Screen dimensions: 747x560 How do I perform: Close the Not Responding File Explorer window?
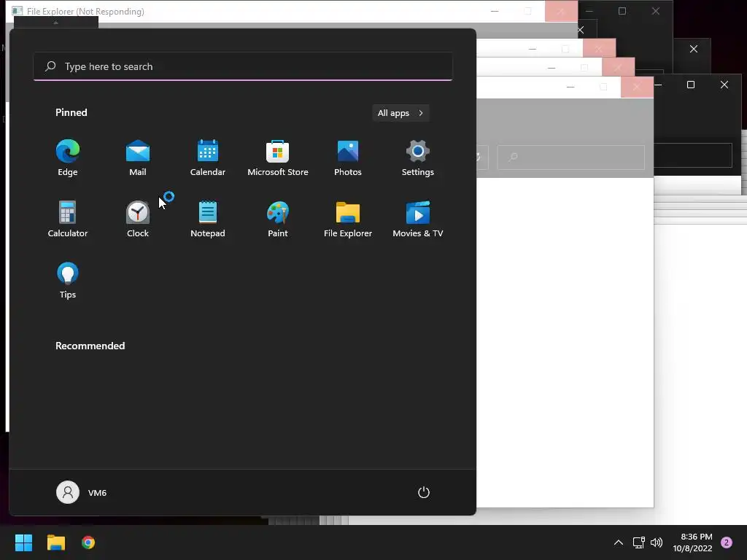[561, 11]
